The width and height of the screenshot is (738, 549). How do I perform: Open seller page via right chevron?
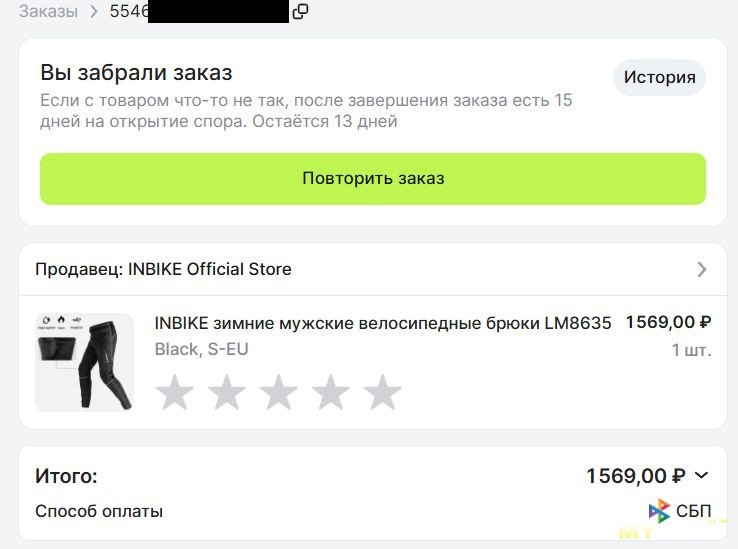pos(702,269)
